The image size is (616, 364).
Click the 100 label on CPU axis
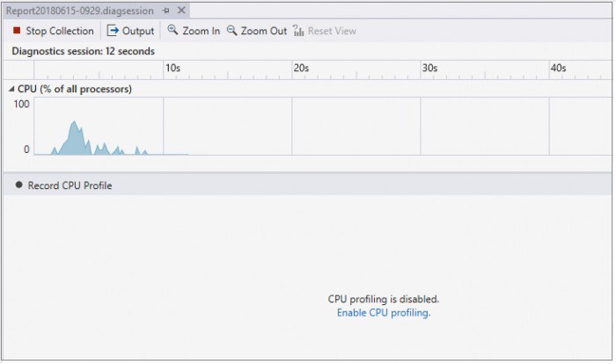pyautogui.click(x=21, y=104)
